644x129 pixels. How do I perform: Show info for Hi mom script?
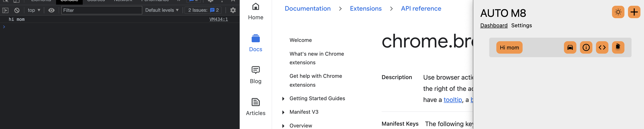pyautogui.click(x=586, y=48)
